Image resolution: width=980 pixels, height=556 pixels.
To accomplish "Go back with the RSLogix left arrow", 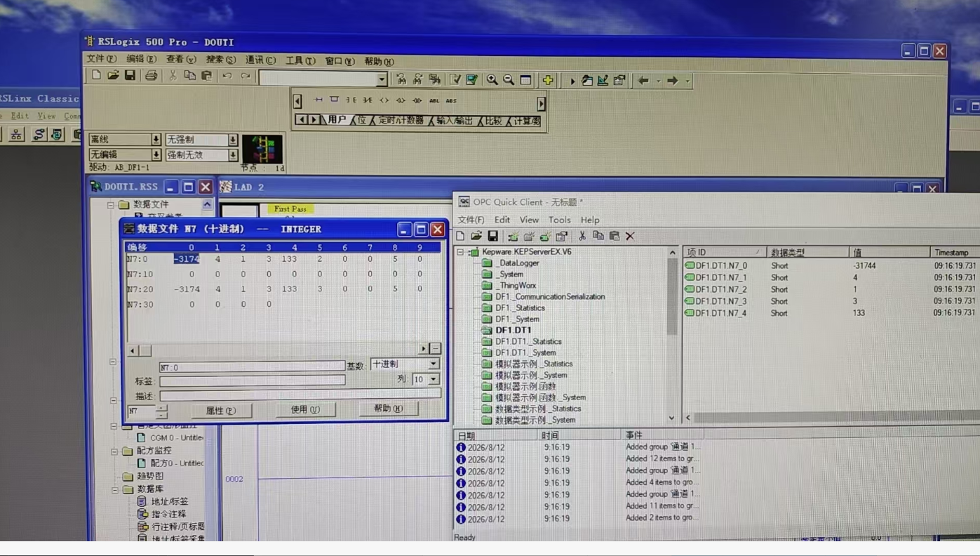I will [643, 81].
